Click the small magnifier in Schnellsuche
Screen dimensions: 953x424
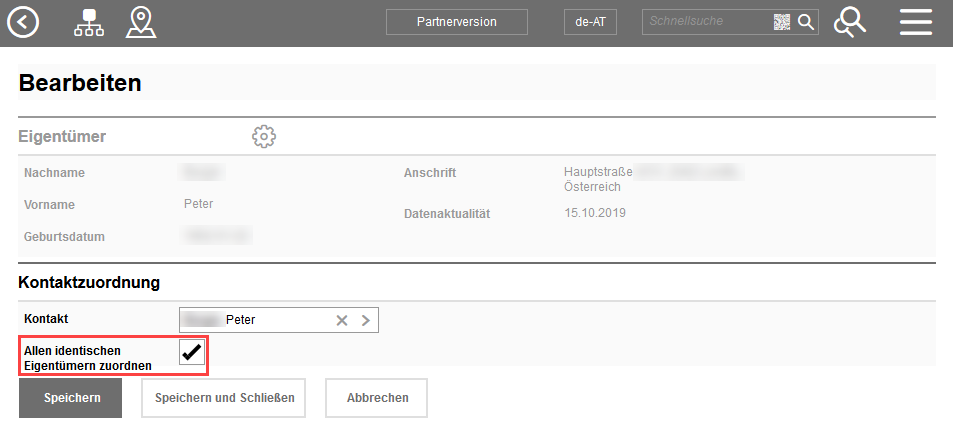[x=805, y=22]
